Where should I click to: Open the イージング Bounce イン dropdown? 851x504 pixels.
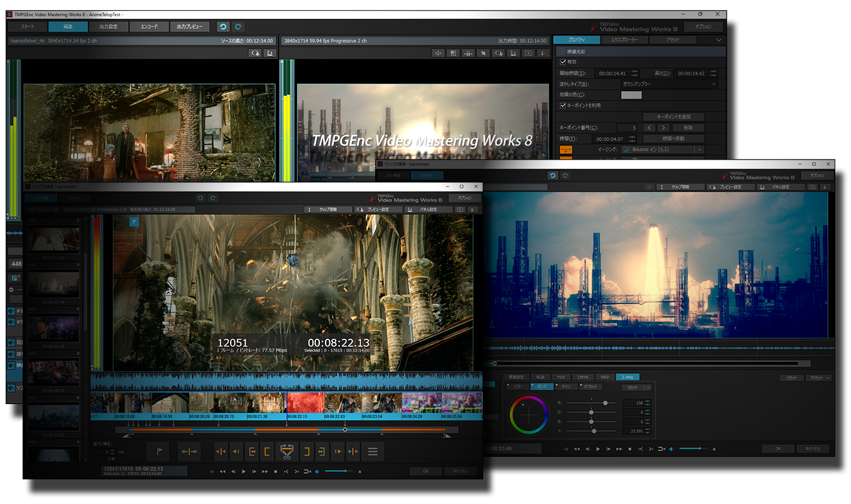(700, 150)
